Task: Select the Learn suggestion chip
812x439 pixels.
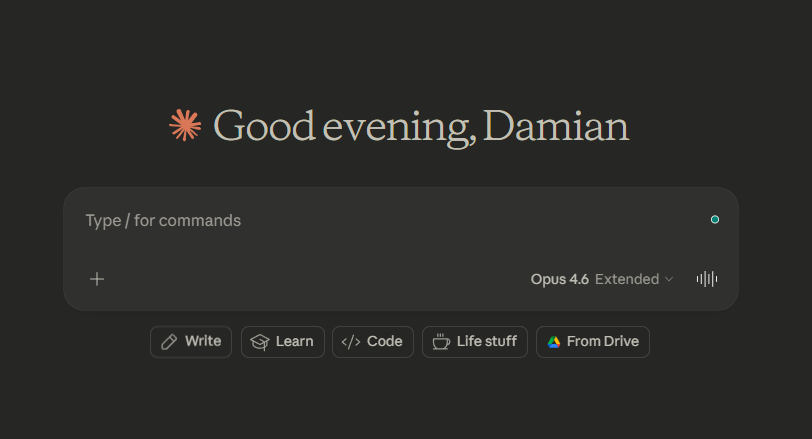Action: (283, 342)
